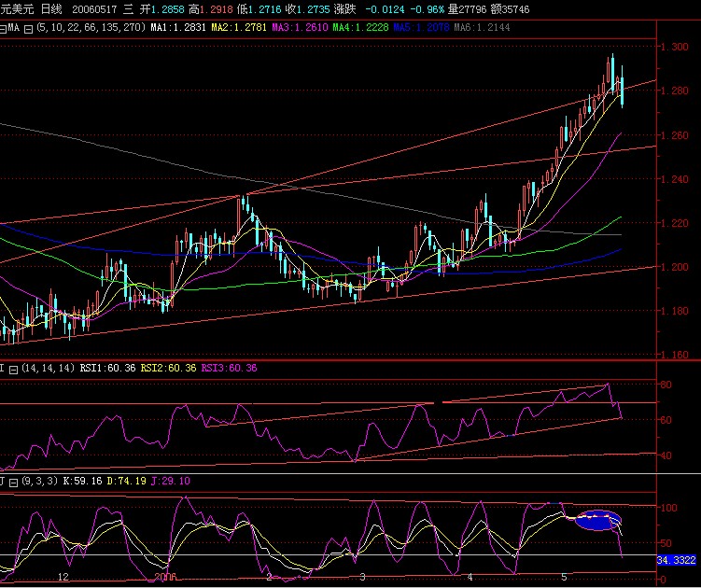Viewport: 701px width, 588px height.
Task: Click the 1.260 price axis label
Action: (675, 135)
